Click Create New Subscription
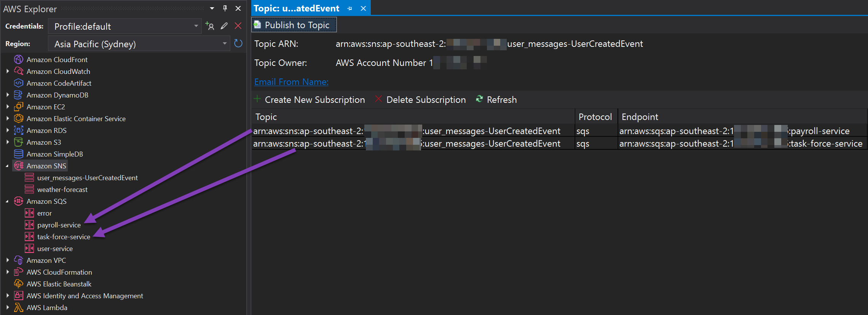 point(310,99)
